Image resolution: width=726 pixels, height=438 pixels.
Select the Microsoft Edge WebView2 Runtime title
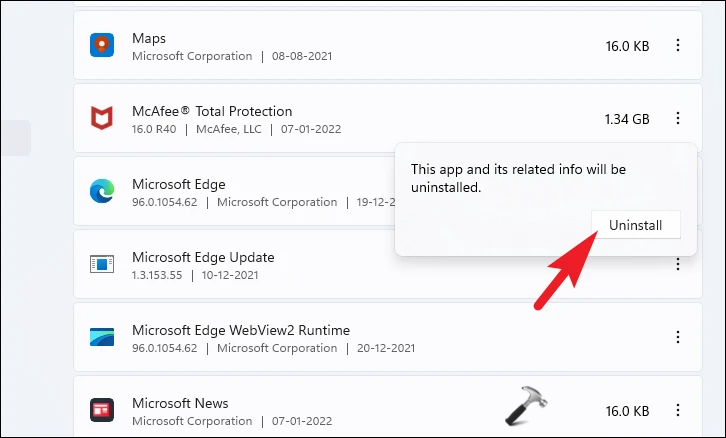click(241, 330)
